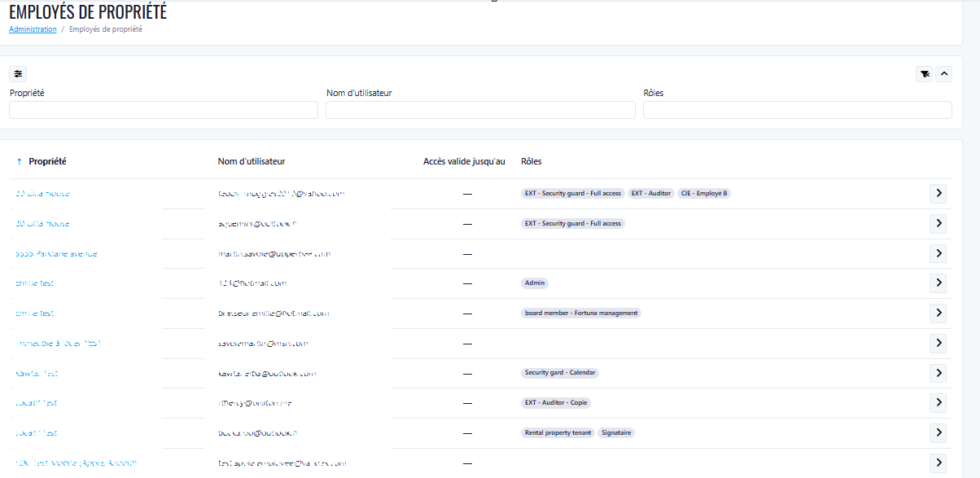Go to Administration breadcrumb link
980x478 pixels.
(33, 29)
